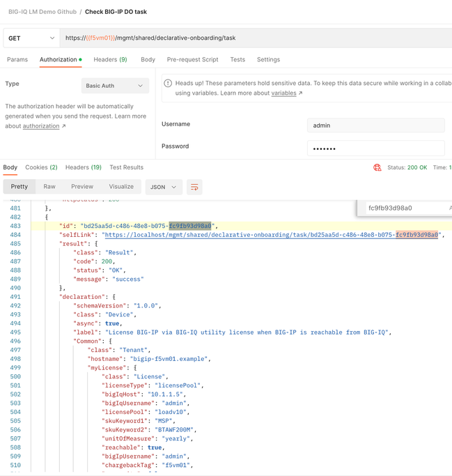452x476 pixels.
Task: Click the Username input field
Action: pyautogui.click(x=375, y=125)
